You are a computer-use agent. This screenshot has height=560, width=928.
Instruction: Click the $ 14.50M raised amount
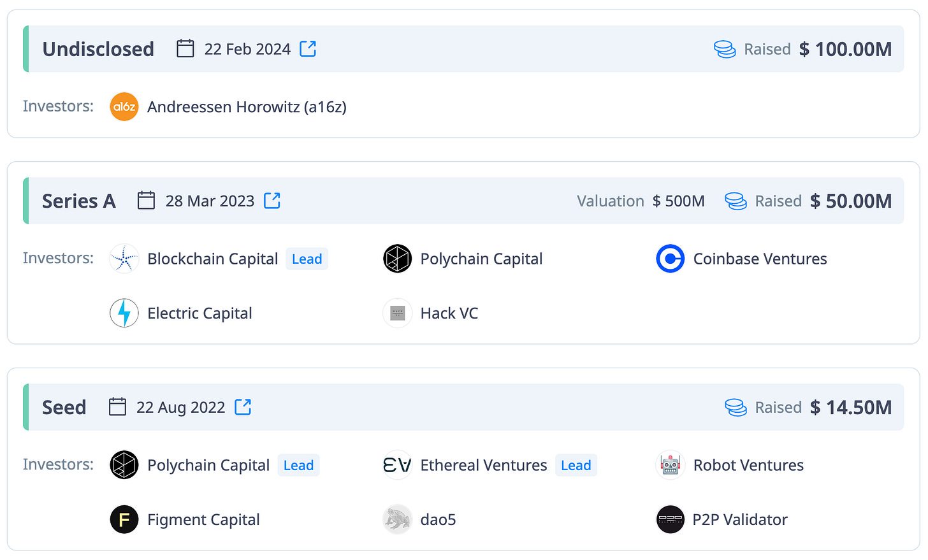pos(851,407)
